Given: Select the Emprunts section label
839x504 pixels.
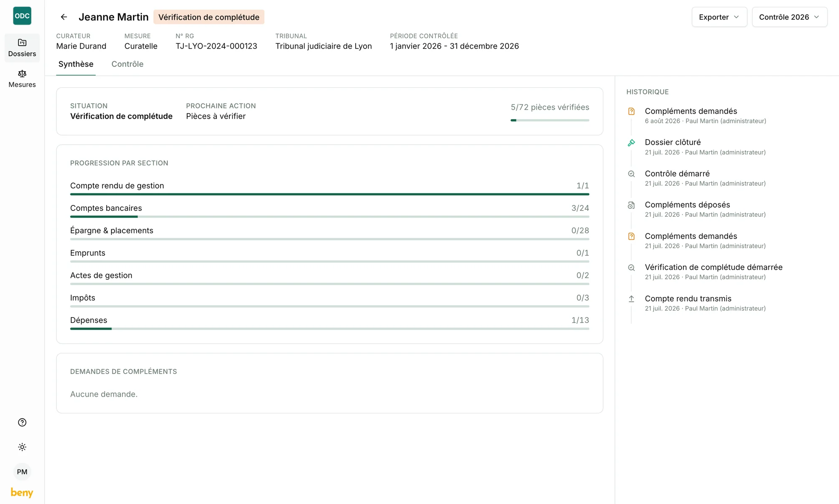Looking at the screenshot, I should (88, 253).
